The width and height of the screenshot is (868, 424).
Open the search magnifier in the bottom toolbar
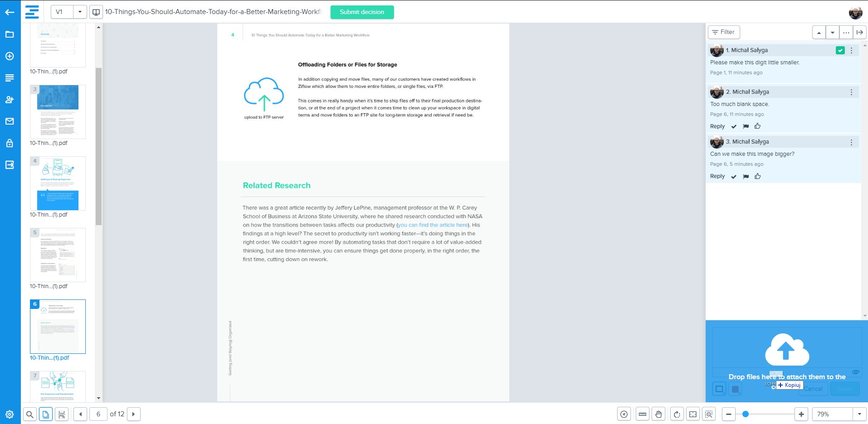[29, 414]
